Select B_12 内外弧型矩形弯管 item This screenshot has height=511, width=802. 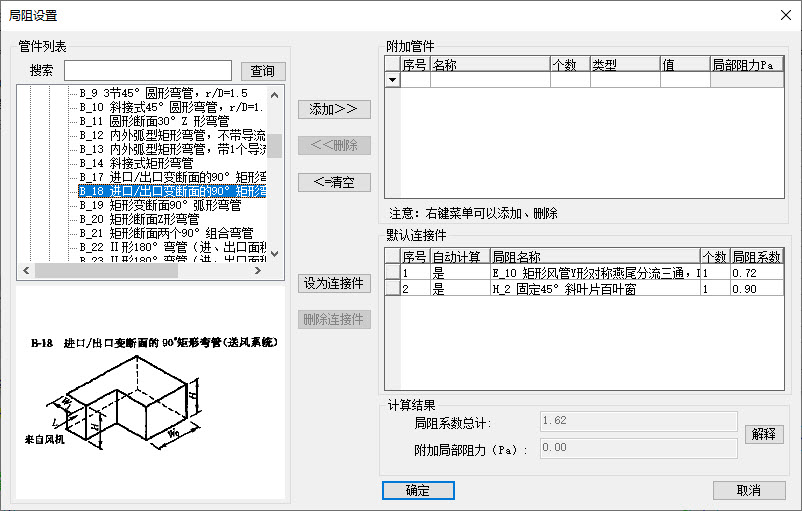(172, 135)
